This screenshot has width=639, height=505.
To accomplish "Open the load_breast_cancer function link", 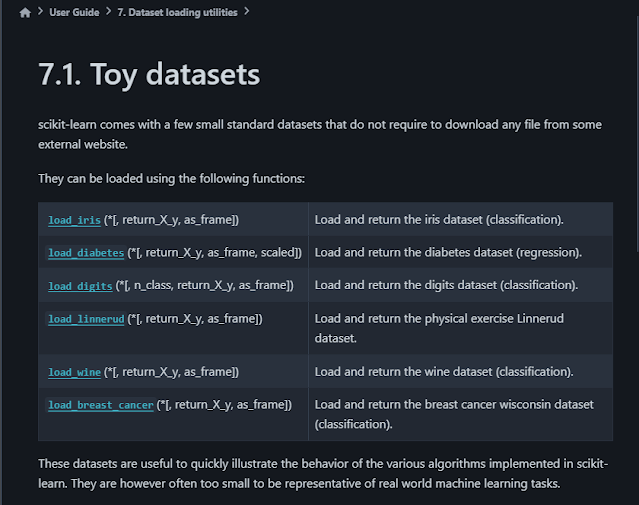I will [101, 405].
